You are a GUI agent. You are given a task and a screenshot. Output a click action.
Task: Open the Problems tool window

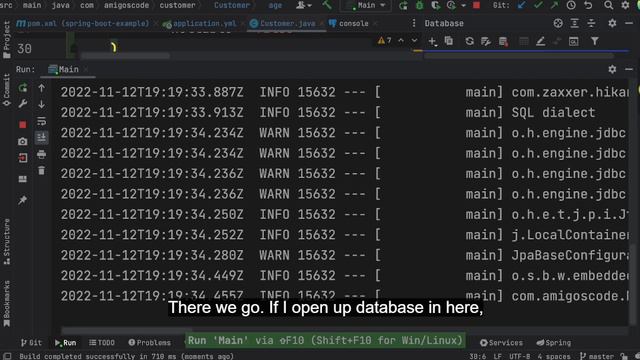149,343
